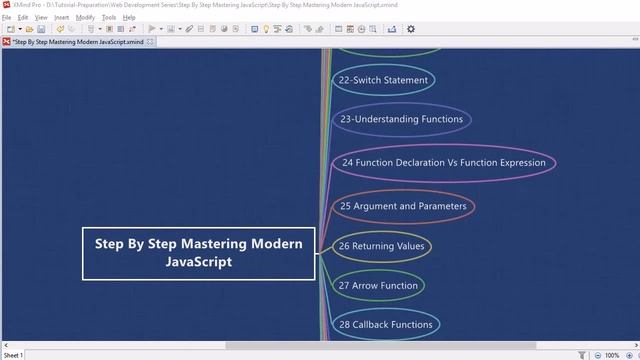Click the Undo arrow icon in toolbar

click(60, 29)
